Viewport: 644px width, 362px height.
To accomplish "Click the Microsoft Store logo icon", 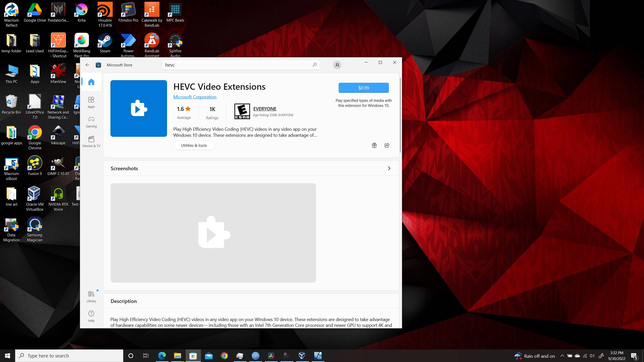I will coord(98,65).
